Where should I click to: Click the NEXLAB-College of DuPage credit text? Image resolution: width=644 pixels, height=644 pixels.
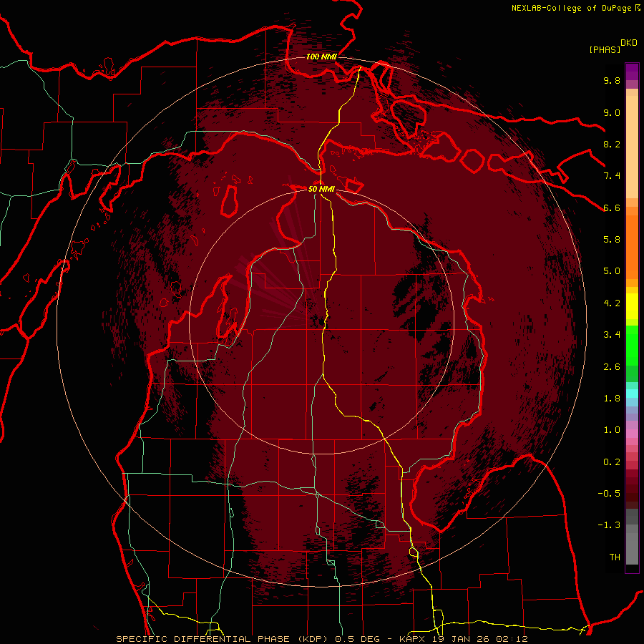click(571, 8)
